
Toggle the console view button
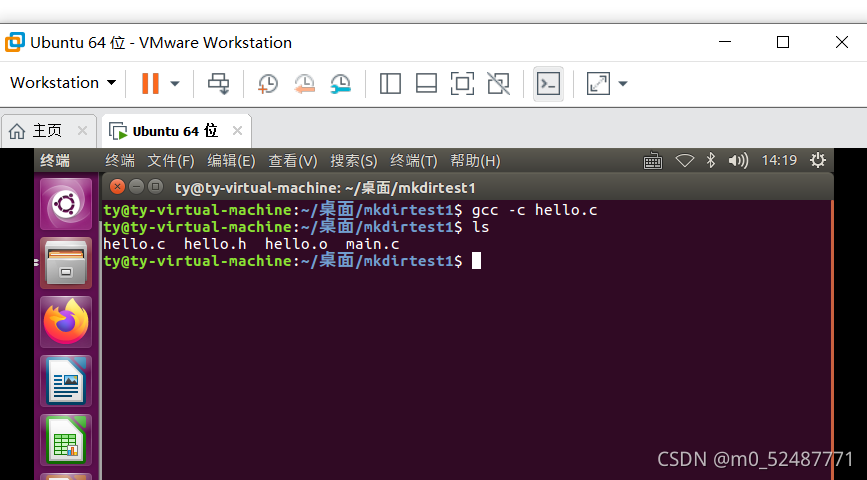coord(548,84)
